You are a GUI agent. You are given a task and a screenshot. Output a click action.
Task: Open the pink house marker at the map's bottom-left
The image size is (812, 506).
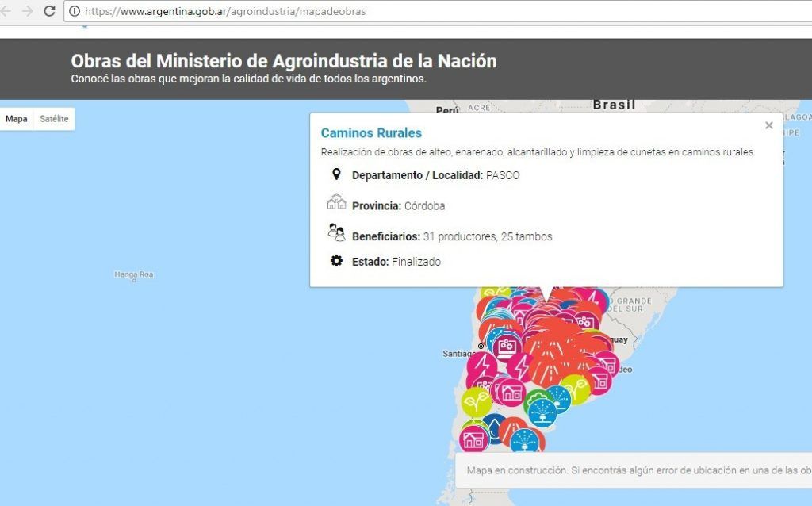point(474,439)
